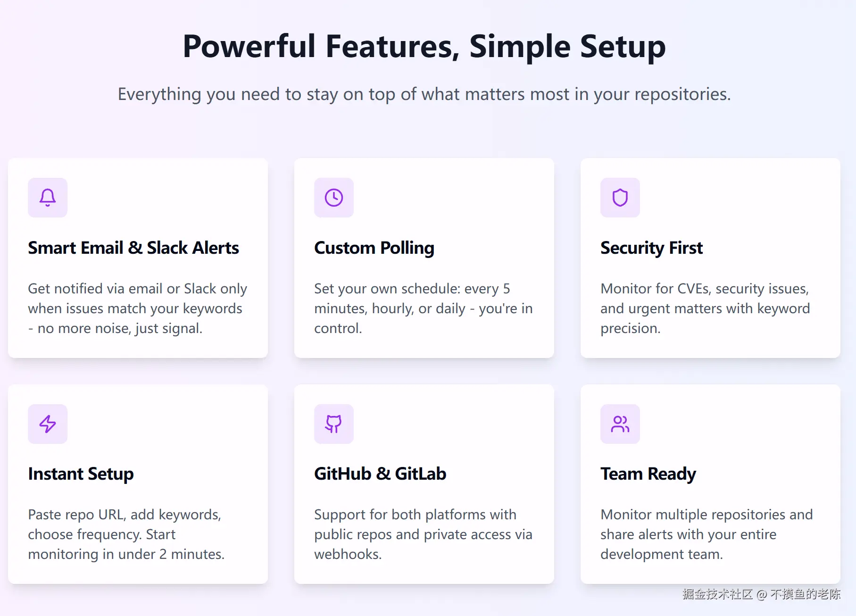Click the bell icon for alerts
This screenshot has height=616, width=856.
pos(48,198)
